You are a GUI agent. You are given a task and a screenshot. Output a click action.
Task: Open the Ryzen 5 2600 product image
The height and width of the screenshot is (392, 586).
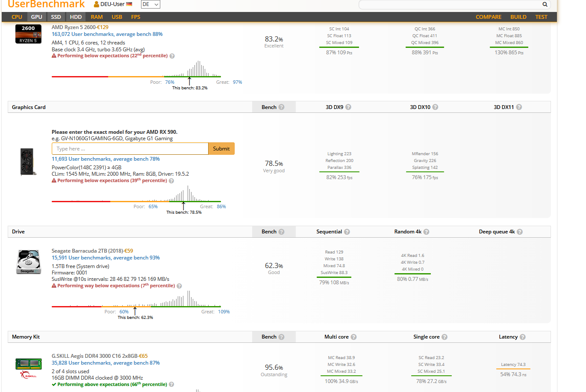coord(28,34)
